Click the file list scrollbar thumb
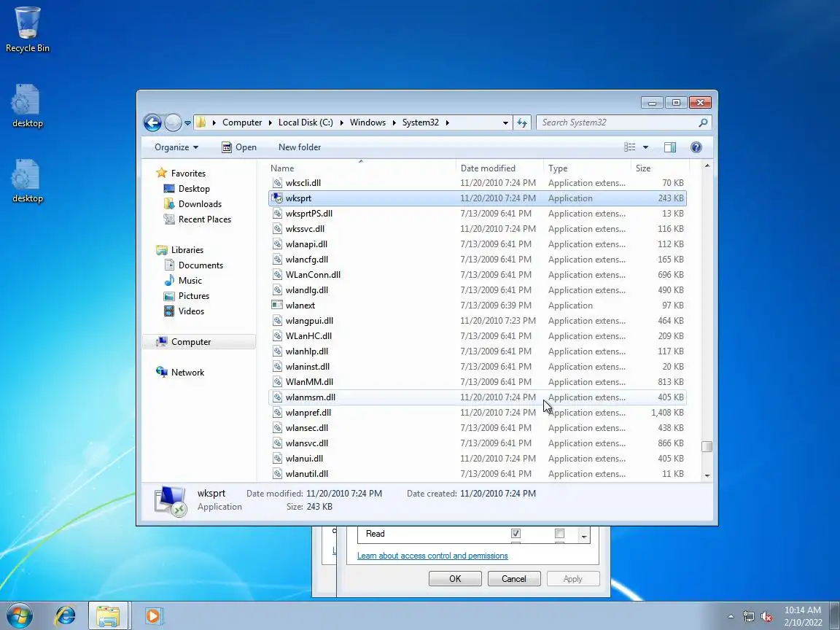Image resolution: width=840 pixels, height=630 pixels. tap(707, 446)
